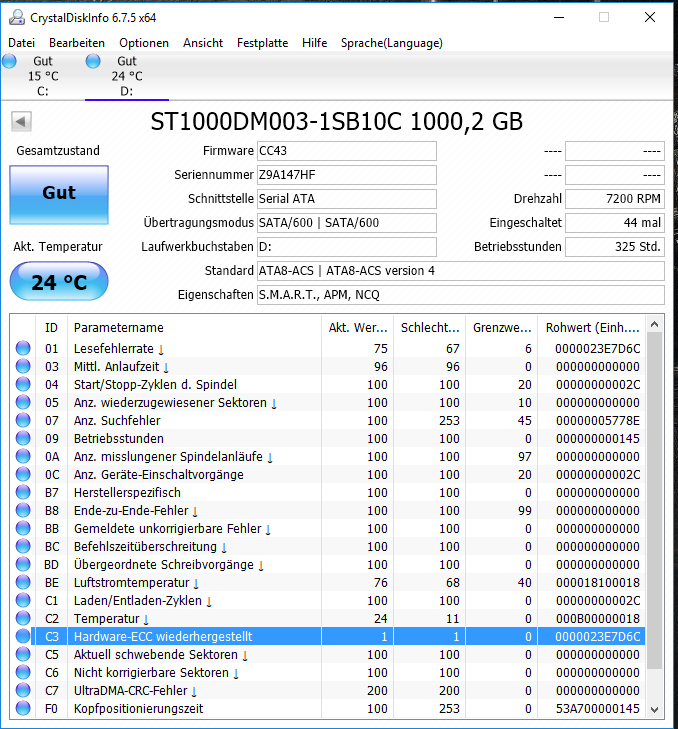This screenshot has height=729, width=678.
Task: Click the Standard field ATA8-ACS
Action: click(x=460, y=271)
